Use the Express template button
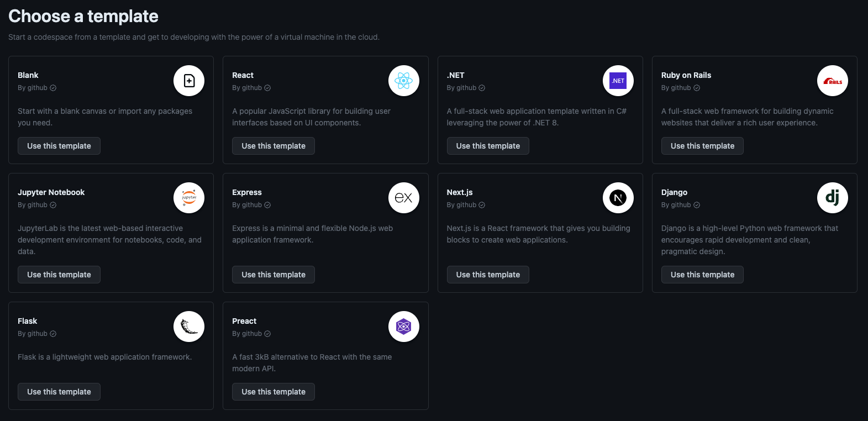The image size is (868, 421). click(x=273, y=275)
